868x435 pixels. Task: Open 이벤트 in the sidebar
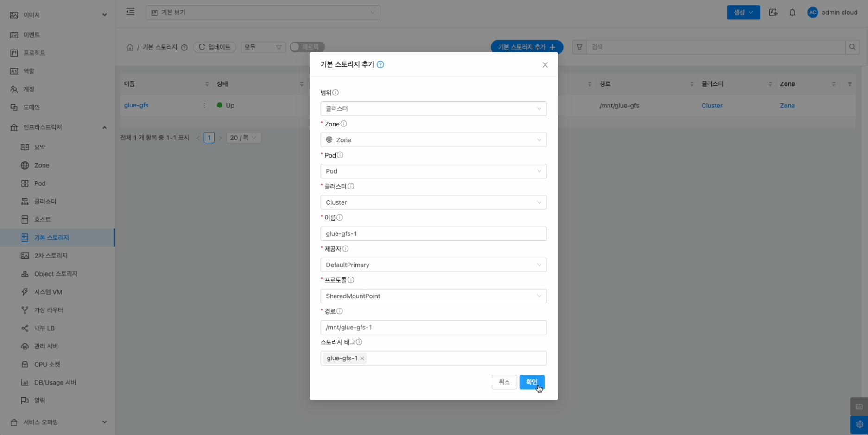pos(57,35)
